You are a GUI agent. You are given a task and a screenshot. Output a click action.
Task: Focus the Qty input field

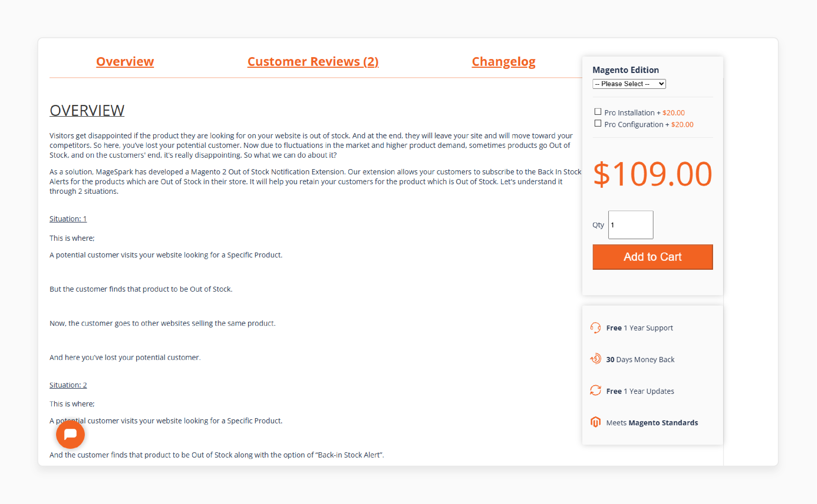tap(630, 225)
